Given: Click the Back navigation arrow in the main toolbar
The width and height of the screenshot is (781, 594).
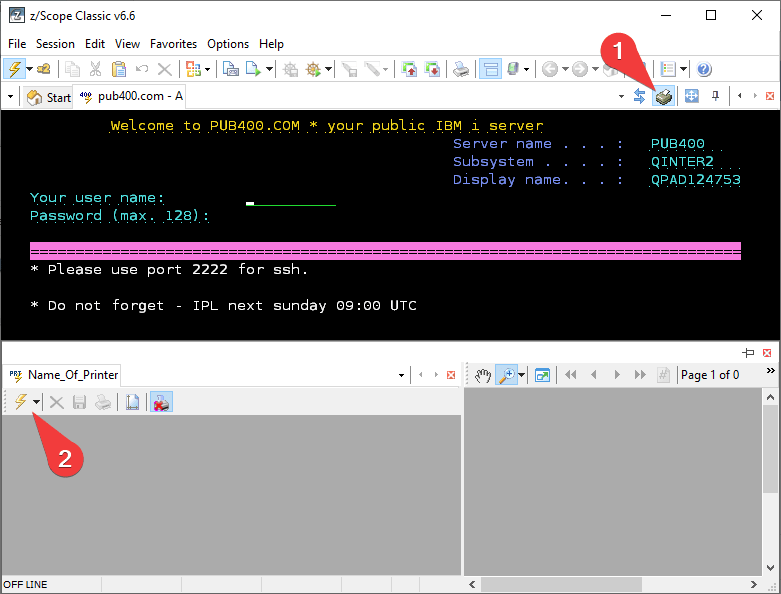Looking at the screenshot, I should pyautogui.click(x=549, y=69).
